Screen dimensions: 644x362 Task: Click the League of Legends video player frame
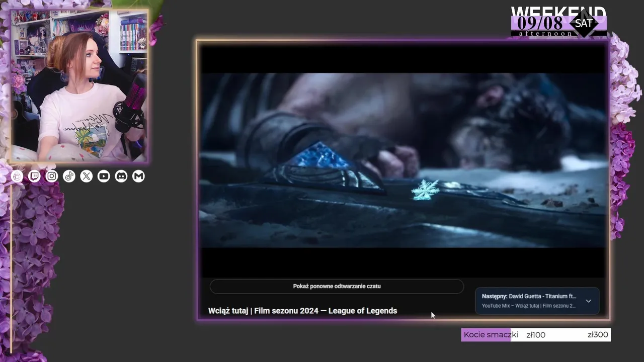tap(404, 160)
